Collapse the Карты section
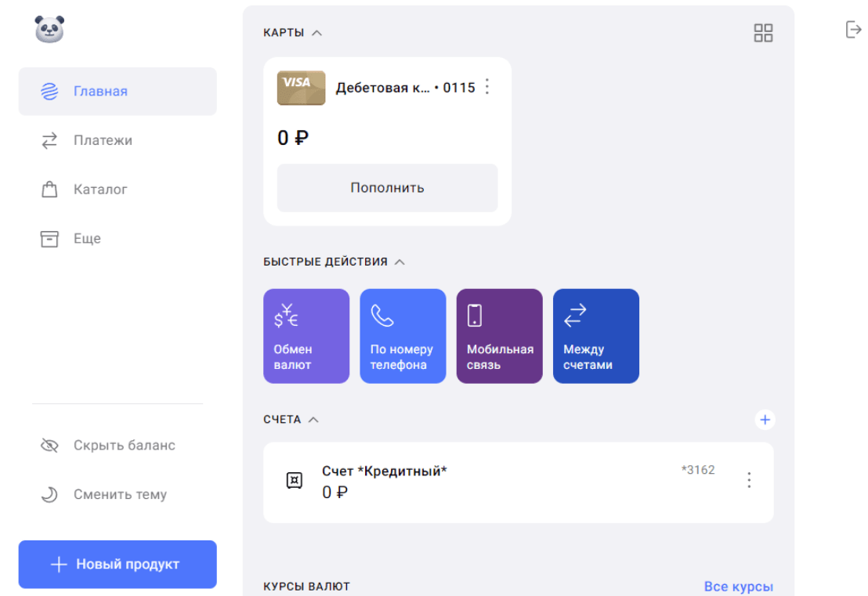The height and width of the screenshot is (596, 868). click(x=316, y=33)
